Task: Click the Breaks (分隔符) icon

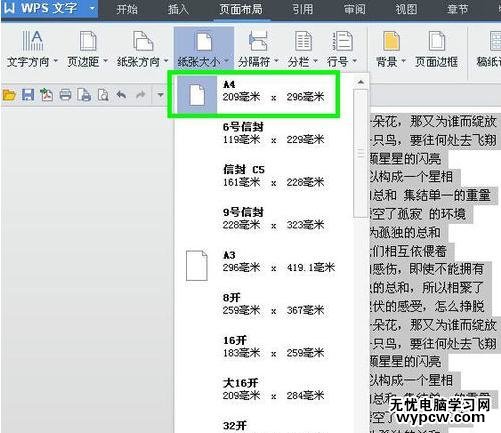Action: tap(258, 41)
